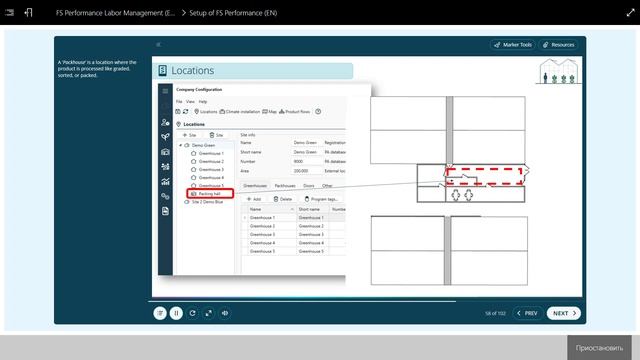This screenshot has width=640, height=360.
Task: Open the 'Setup of FS Performance (EN)' breadcrumb
Action: [233, 13]
